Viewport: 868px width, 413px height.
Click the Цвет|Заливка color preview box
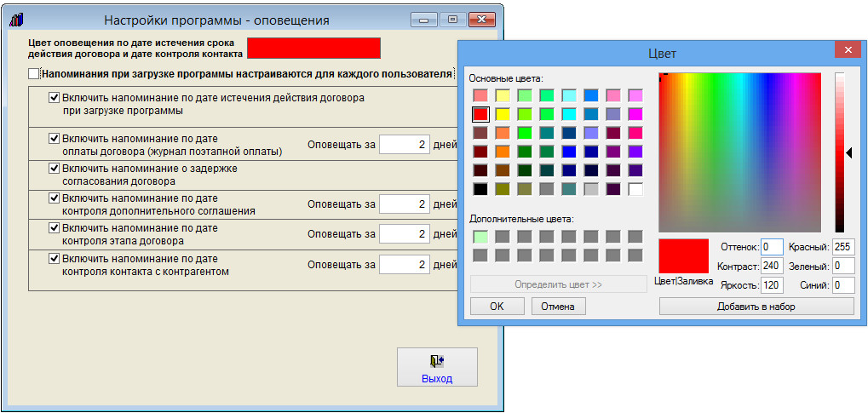pyautogui.click(x=684, y=255)
